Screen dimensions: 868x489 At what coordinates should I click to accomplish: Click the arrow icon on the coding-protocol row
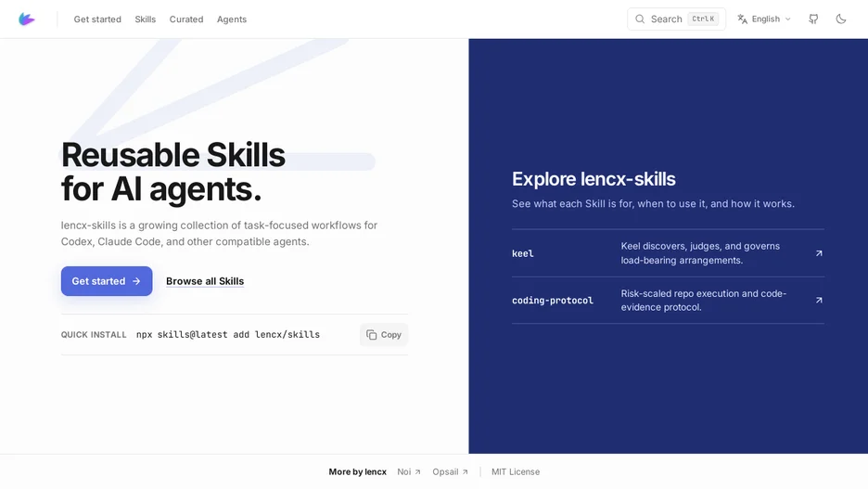pyautogui.click(x=819, y=300)
